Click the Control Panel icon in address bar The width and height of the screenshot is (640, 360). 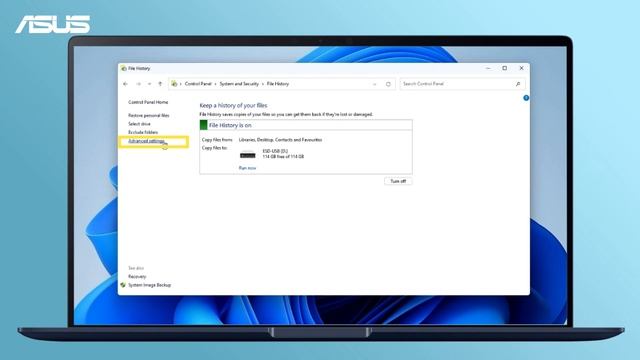tap(174, 84)
